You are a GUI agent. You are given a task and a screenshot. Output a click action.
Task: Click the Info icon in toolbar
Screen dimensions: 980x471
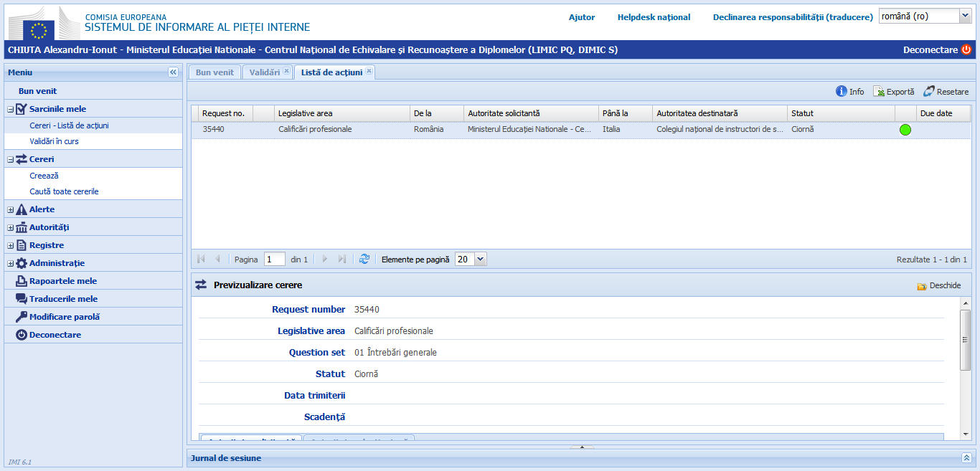pyautogui.click(x=842, y=92)
